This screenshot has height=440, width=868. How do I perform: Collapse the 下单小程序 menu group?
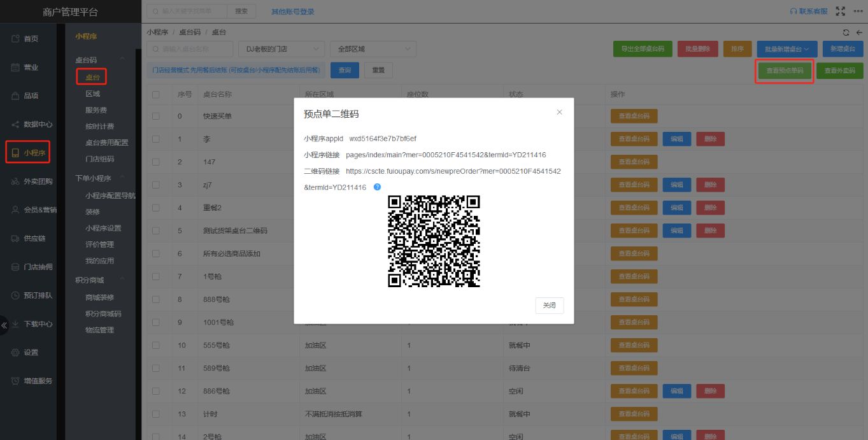[x=101, y=178]
